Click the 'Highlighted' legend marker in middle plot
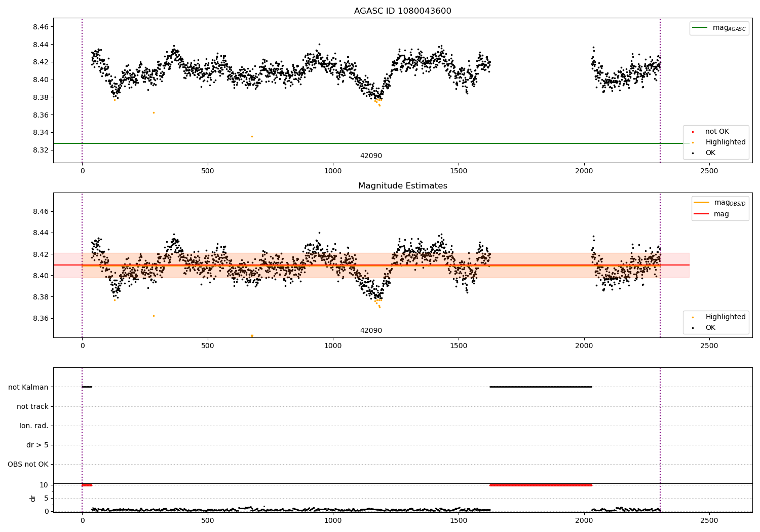Image resolution: width=760 pixels, height=532 pixels. [693, 317]
